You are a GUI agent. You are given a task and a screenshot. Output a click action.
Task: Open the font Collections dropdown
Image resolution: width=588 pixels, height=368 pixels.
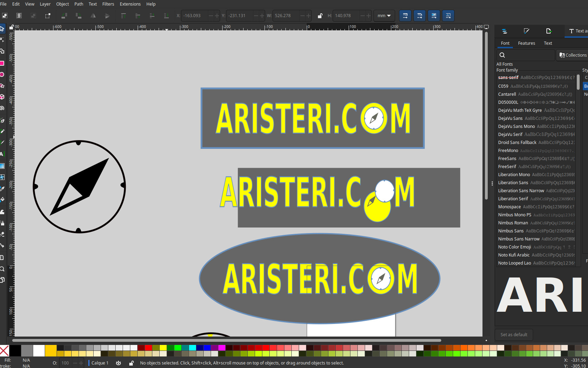(573, 55)
